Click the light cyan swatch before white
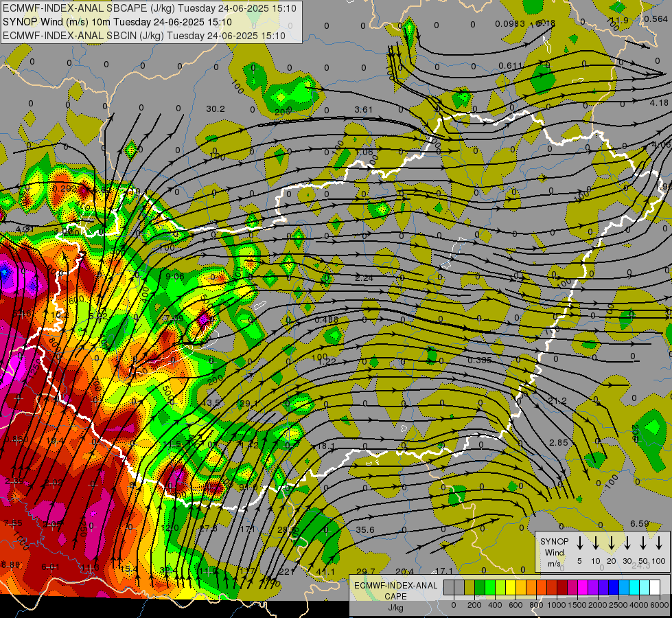672x618 pixels. tap(645, 588)
